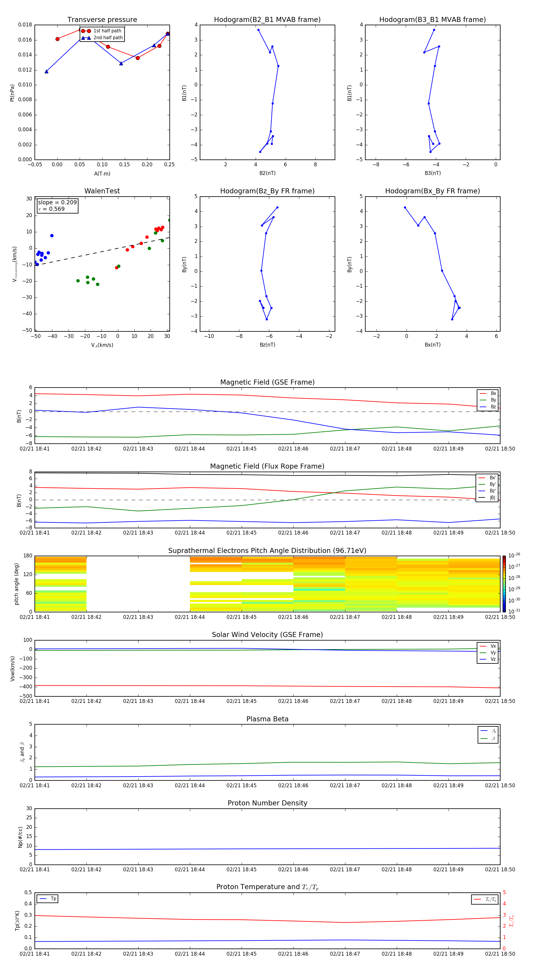The image size is (535, 980).
Task: Click the |B| entry in Flux Rope legend
Action: [x=487, y=498]
